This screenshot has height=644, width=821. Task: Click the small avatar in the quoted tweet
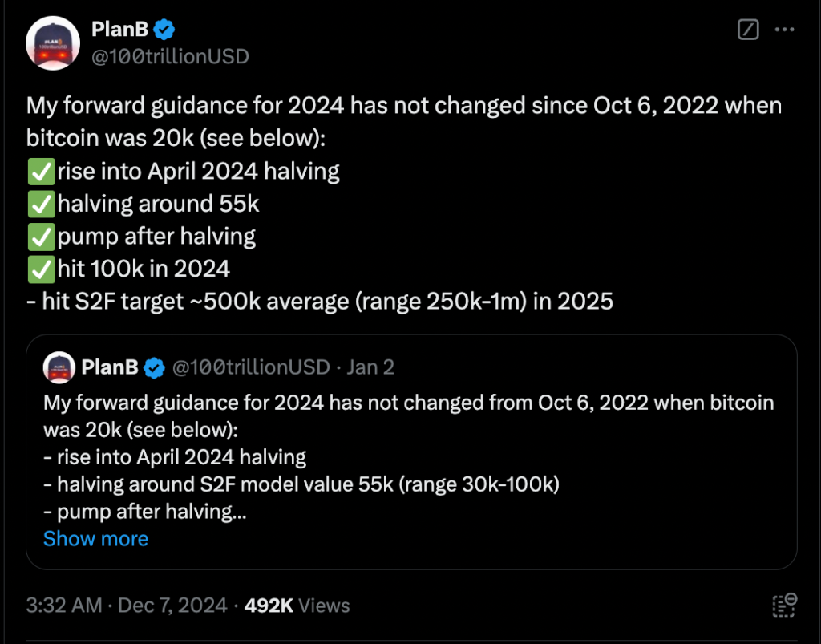(x=59, y=367)
